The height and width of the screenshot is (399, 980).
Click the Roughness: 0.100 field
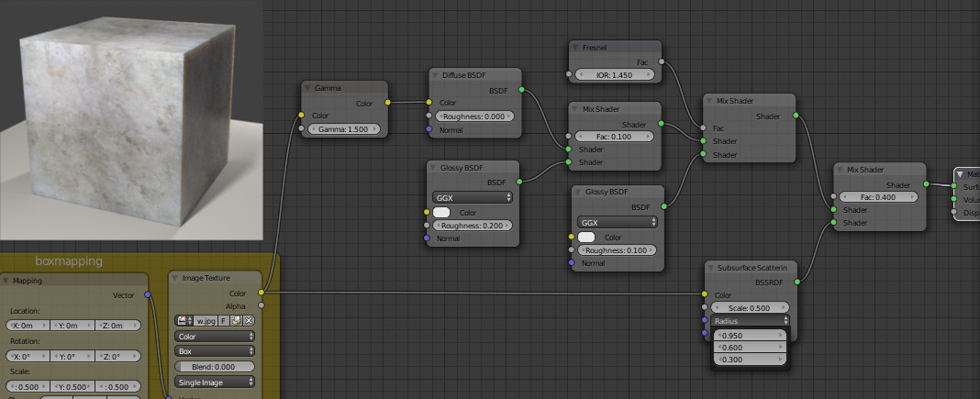coord(617,250)
